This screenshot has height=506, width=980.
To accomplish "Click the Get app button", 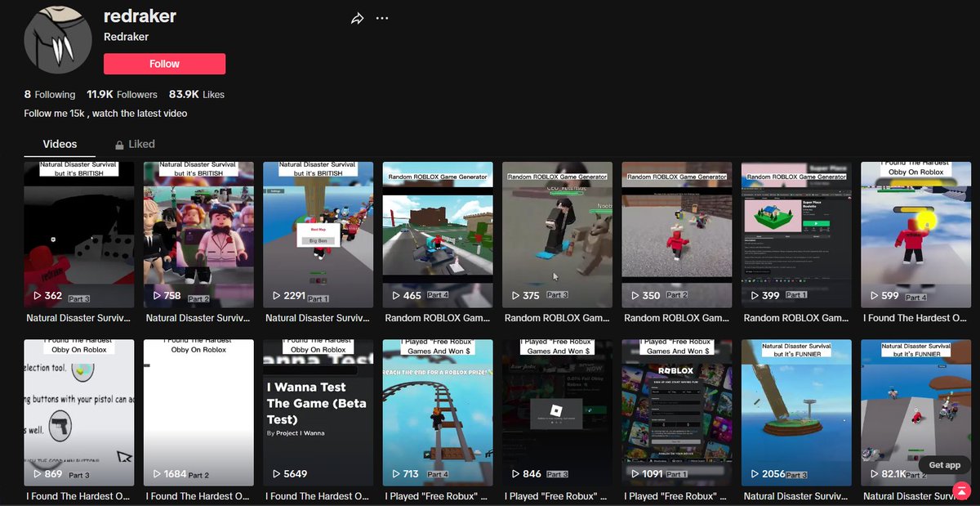I will [x=945, y=465].
